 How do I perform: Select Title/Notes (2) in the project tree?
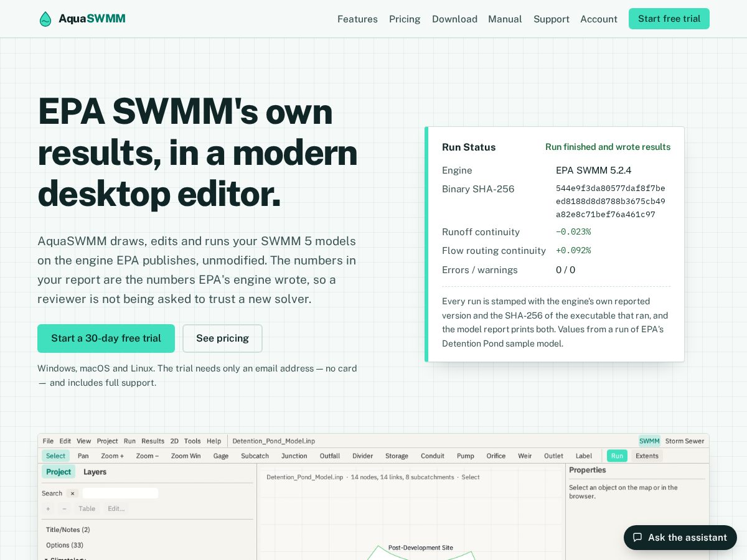68,530
